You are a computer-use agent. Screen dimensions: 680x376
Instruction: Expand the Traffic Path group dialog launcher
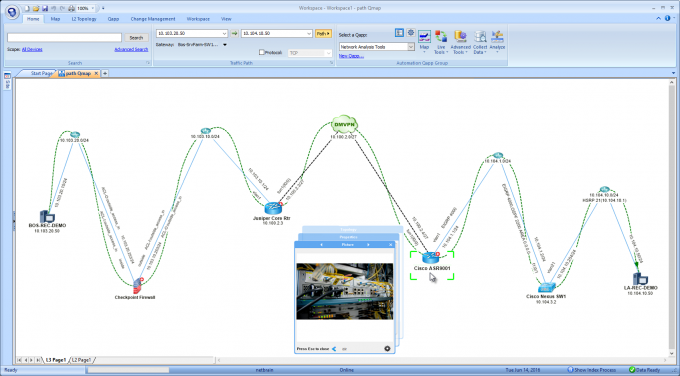[331, 63]
